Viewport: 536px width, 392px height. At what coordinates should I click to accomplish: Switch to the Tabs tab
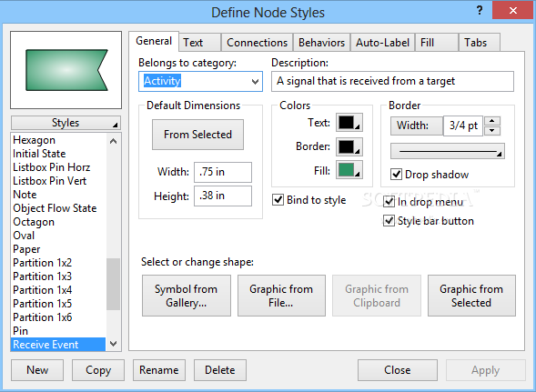480,43
